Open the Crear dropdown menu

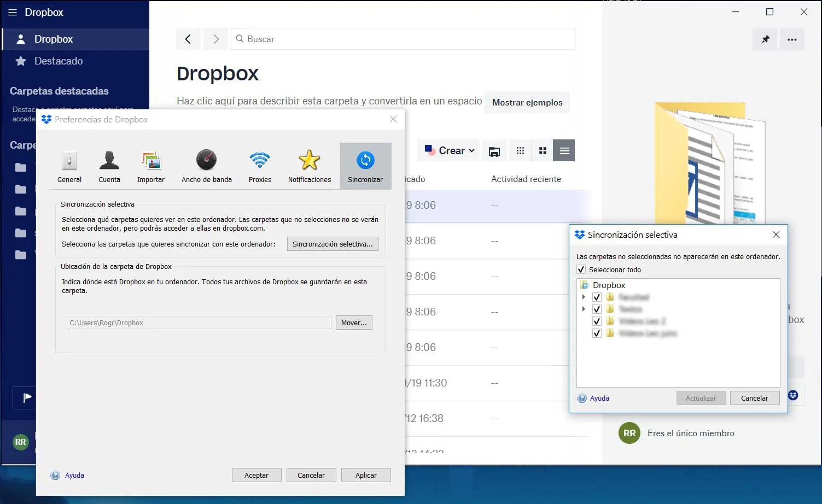pyautogui.click(x=450, y=150)
